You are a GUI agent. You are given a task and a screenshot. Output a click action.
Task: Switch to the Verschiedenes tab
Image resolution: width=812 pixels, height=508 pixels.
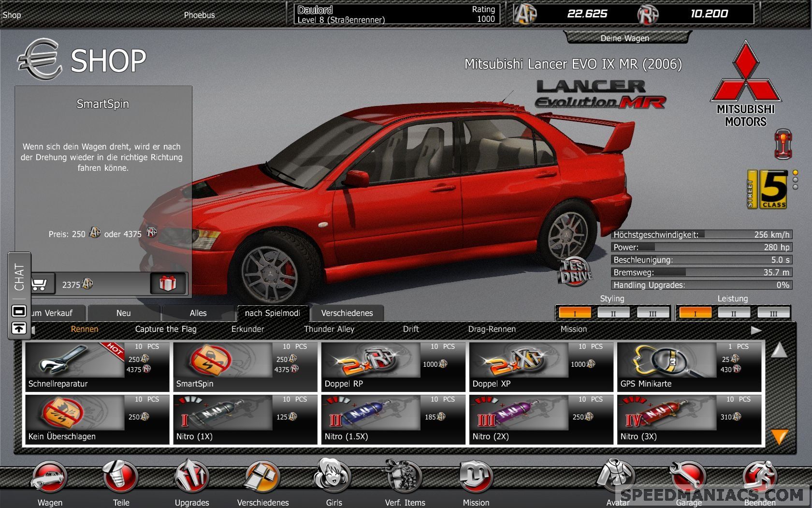[x=347, y=313]
